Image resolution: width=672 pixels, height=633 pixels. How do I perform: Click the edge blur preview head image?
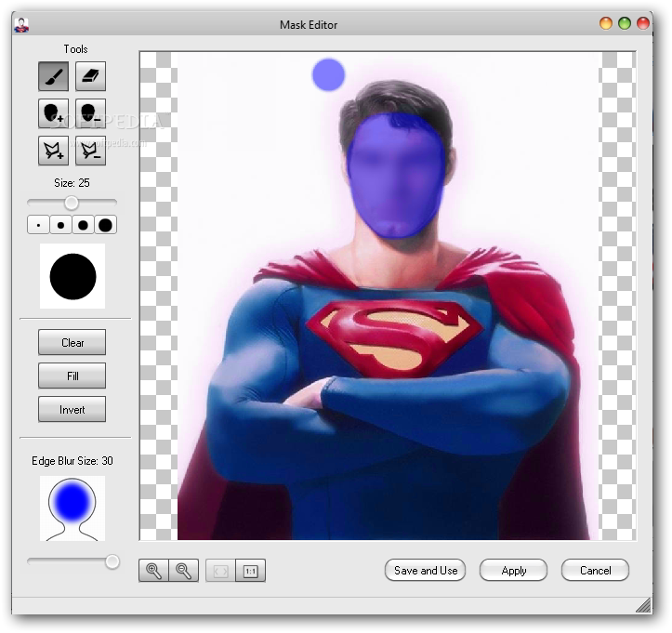tap(72, 508)
